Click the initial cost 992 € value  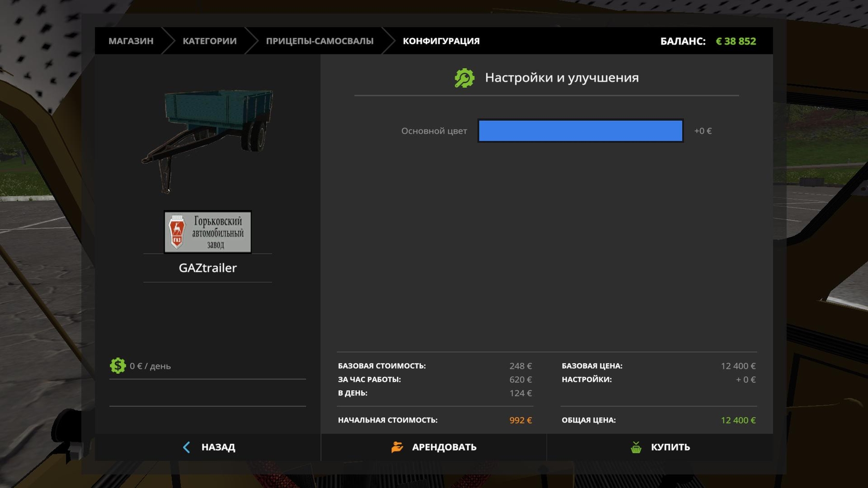click(x=520, y=420)
